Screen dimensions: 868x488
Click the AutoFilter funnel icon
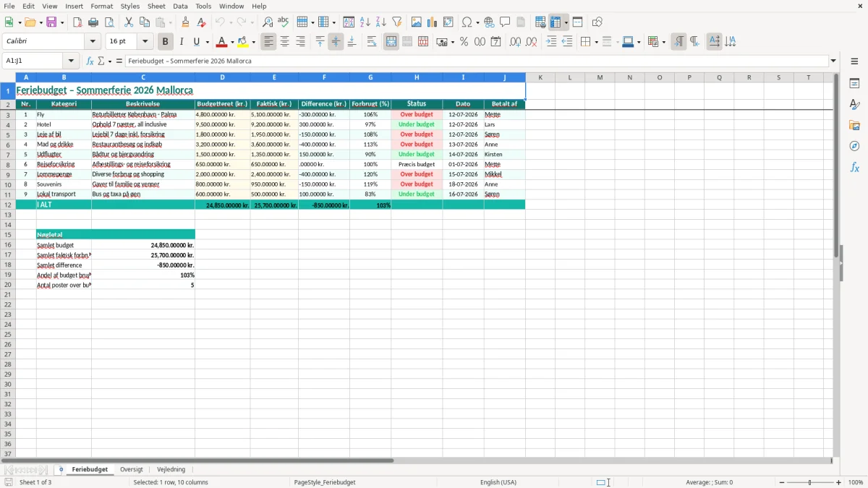pos(397,22)
